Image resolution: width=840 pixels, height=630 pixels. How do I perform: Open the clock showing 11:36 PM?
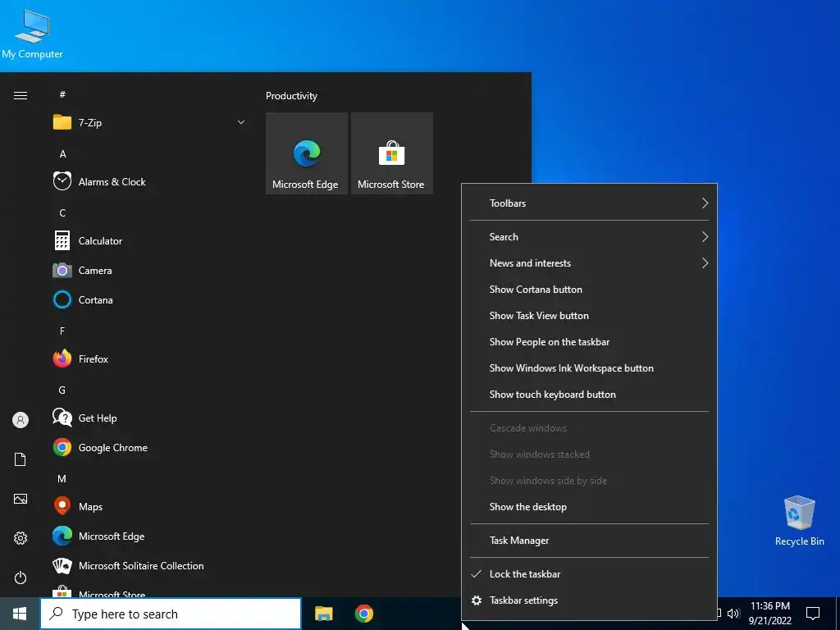pyautogui.click(x=769, y=614)
